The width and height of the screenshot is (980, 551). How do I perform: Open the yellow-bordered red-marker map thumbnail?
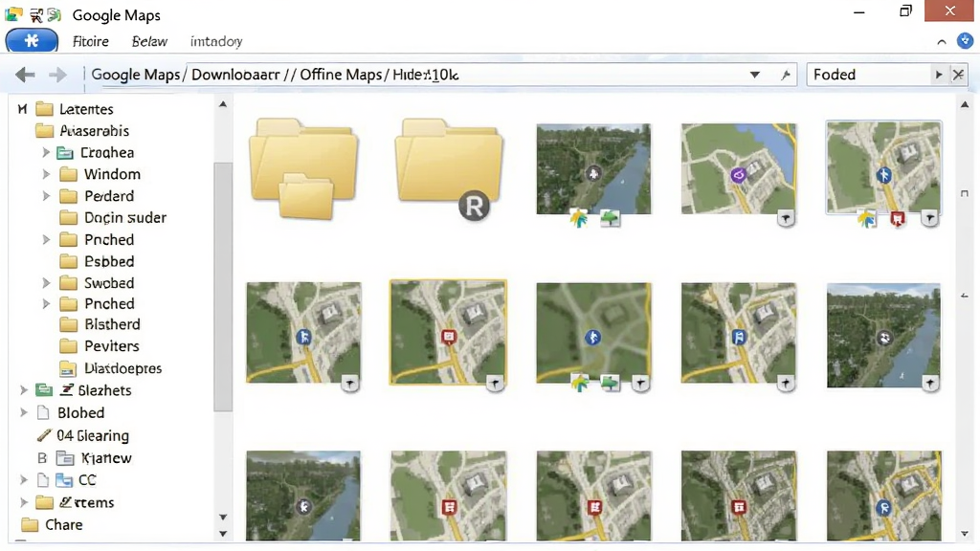pyautogui.click(x=448, y=332)
